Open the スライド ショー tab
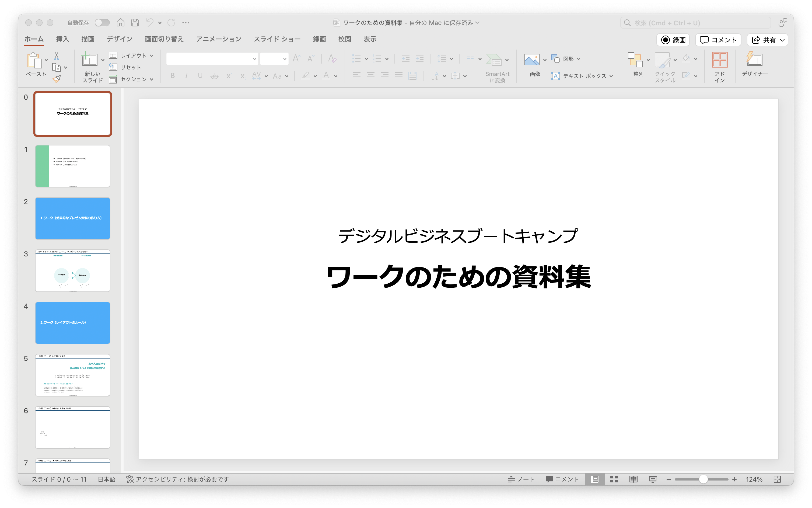 point(277,39)
